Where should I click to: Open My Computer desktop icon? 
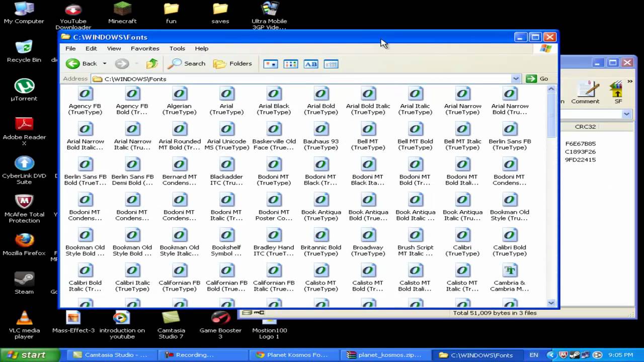[x=24, y=13]
